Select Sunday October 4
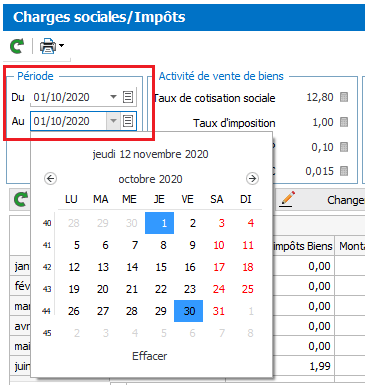This screenshot has width=365, height=385. (x=251, y=223)
